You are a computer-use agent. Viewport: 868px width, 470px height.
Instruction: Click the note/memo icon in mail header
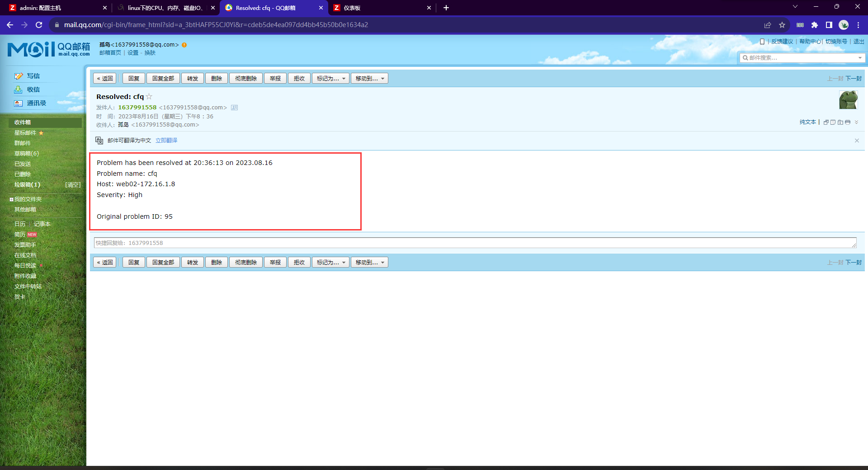pos(833,122)
